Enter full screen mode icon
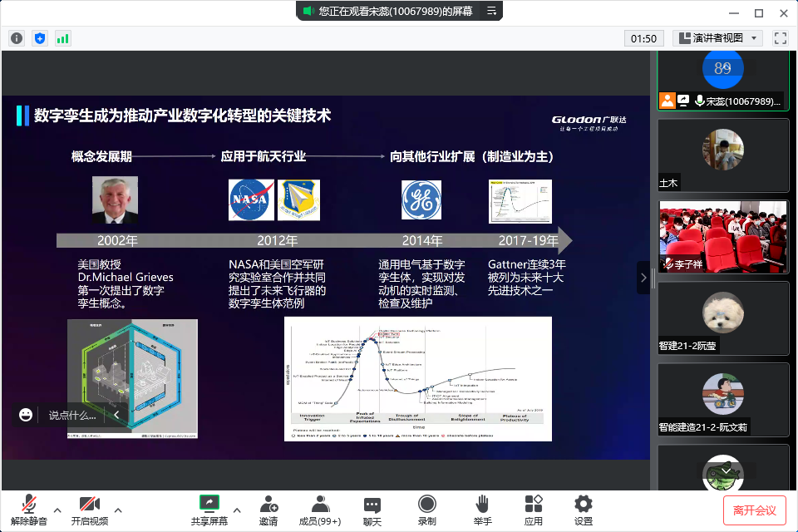798x532 pixels. (780, 38)
